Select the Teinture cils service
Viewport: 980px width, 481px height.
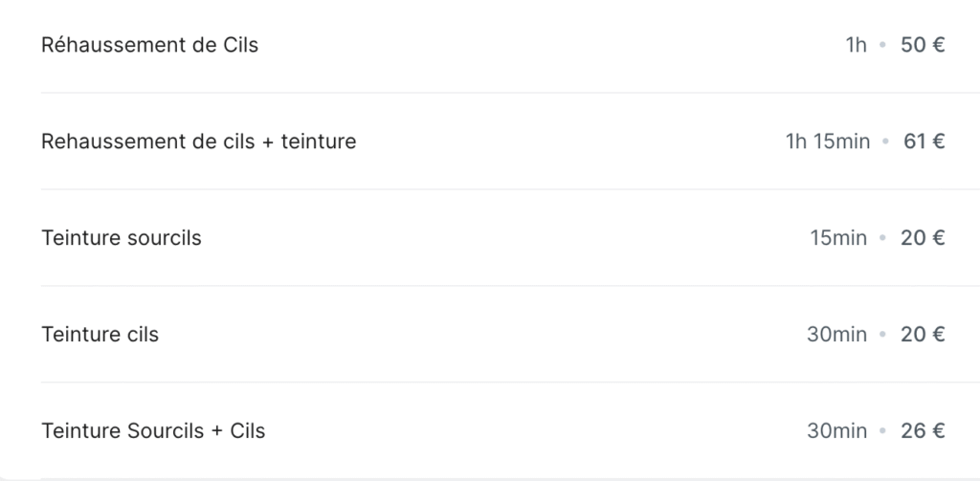click(510, 334)
